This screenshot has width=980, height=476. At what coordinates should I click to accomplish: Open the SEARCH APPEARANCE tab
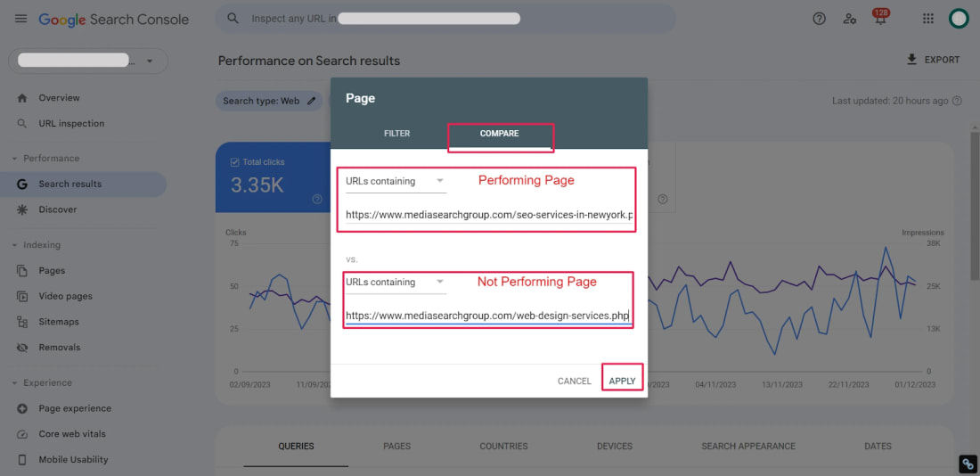click(x=748, y=446)
